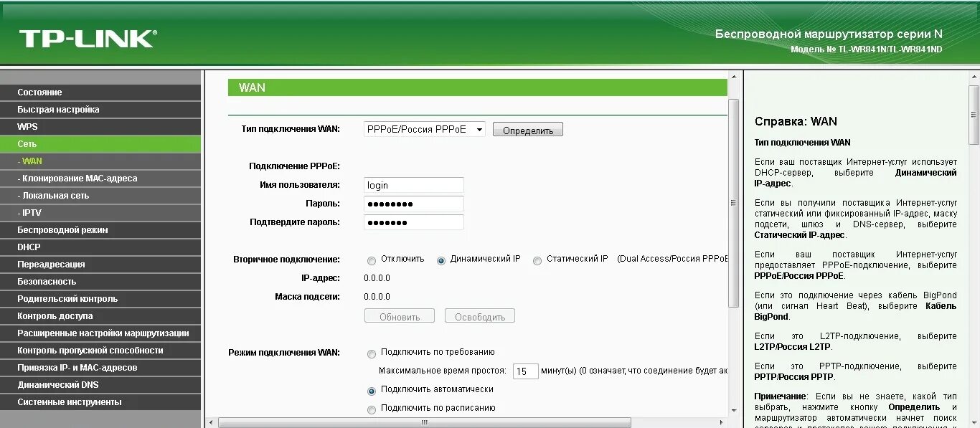Open the Переадресация section
This screenshot has width=980, height=428.
tap(100, 265)
